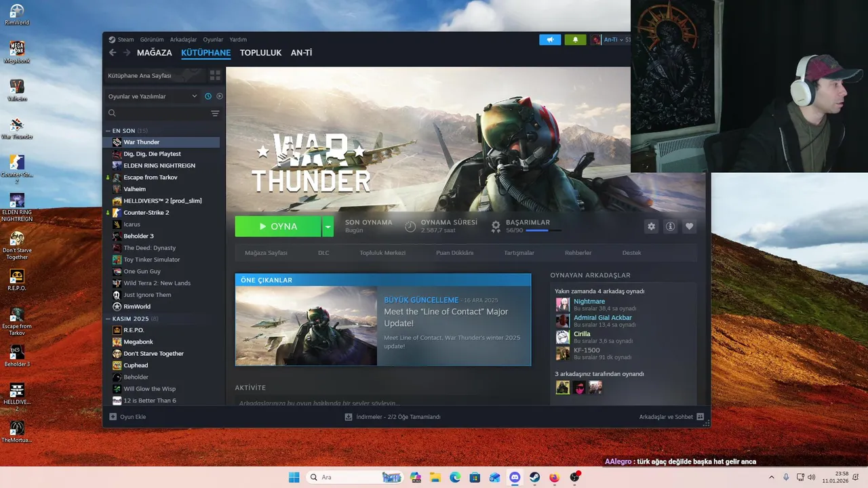This screenshot has height=488, width=868.
Task: Click the Oyun Ekle add game button
Action: 127,417
